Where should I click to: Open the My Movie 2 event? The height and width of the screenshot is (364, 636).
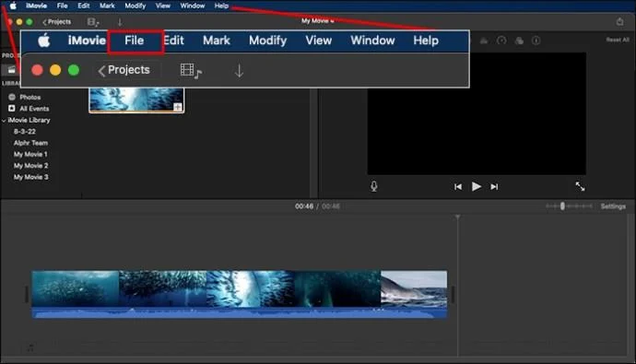click(30, 166)
